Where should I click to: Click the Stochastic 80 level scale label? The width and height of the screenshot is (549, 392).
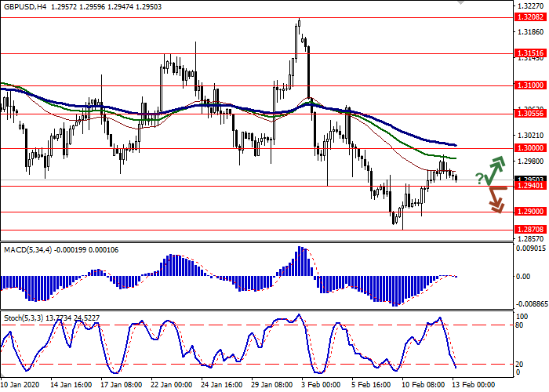521,325
